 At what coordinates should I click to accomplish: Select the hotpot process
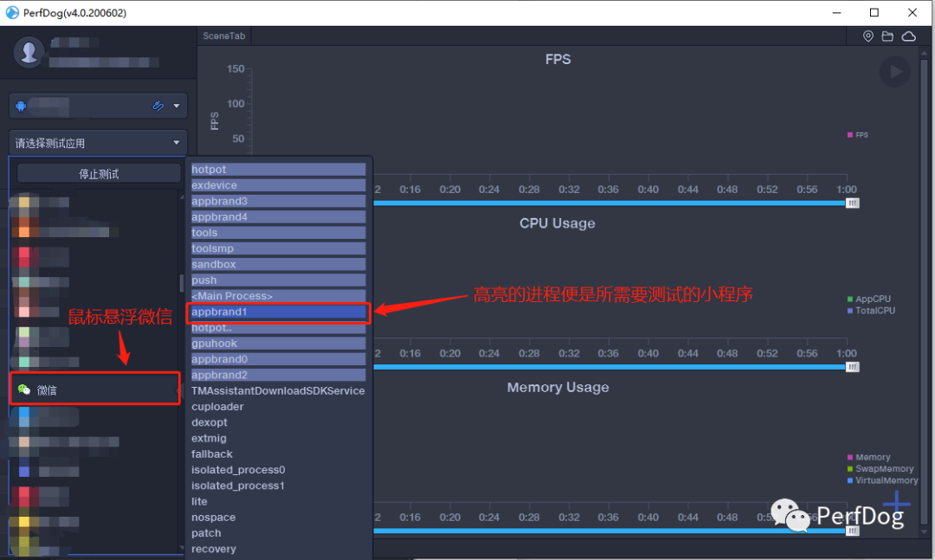(x=278, y=170)
